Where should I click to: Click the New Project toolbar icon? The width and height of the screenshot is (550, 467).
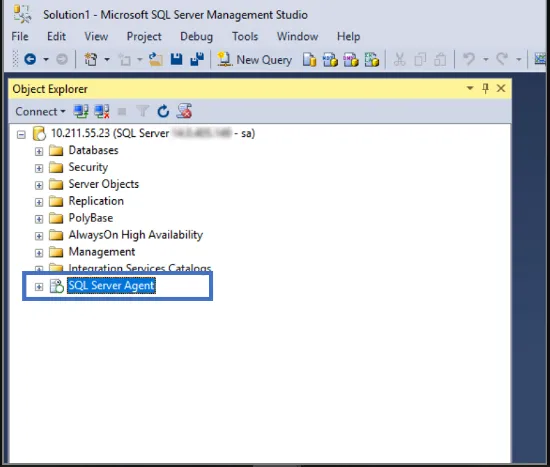(x=91, y=59)
